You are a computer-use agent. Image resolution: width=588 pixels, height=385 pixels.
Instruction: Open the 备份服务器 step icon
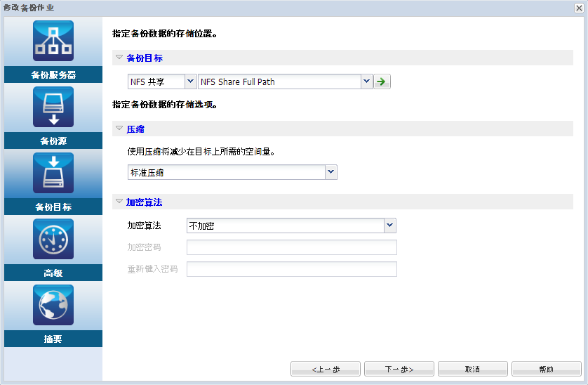click(x=53, y=41)
